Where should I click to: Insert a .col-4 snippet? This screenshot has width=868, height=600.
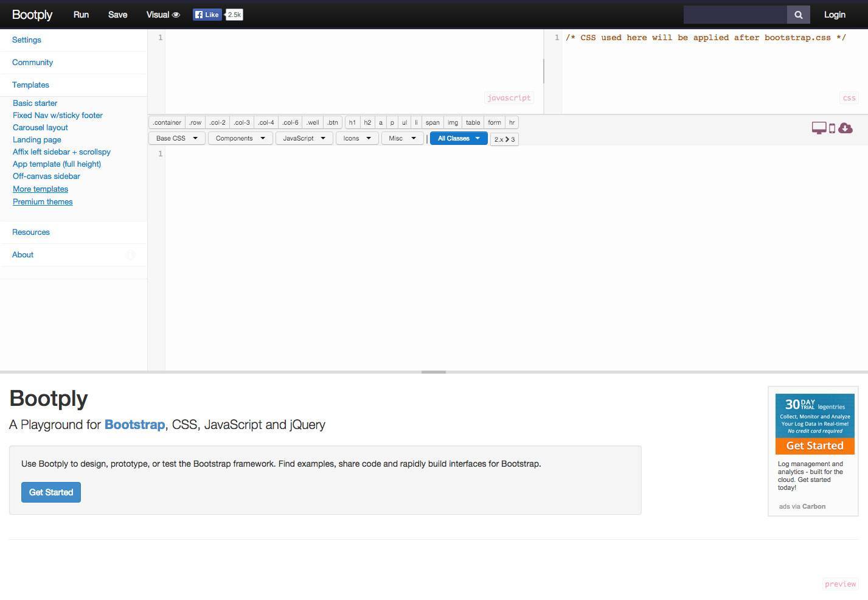point(266,123)
